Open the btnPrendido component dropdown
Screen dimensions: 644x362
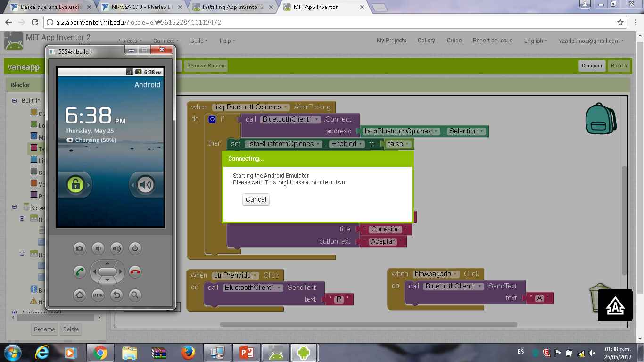(x=256, y=275)
